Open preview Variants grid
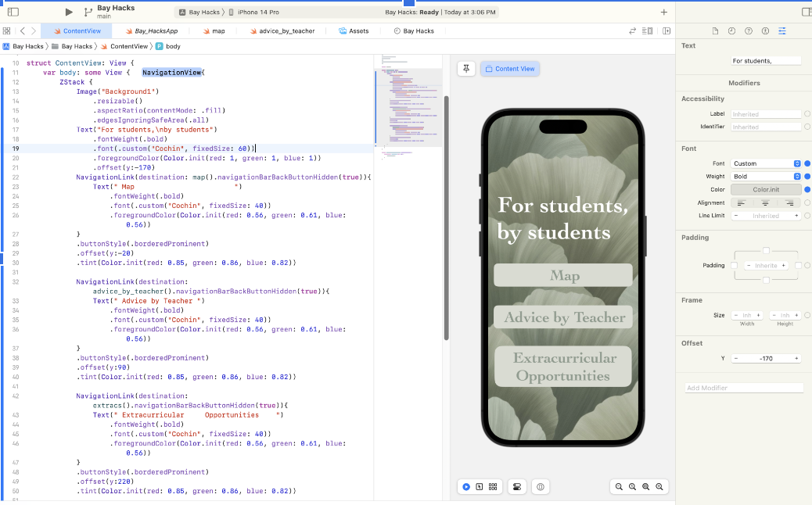The width and height of the screenshot is (812, 505). tap(493, 487)
